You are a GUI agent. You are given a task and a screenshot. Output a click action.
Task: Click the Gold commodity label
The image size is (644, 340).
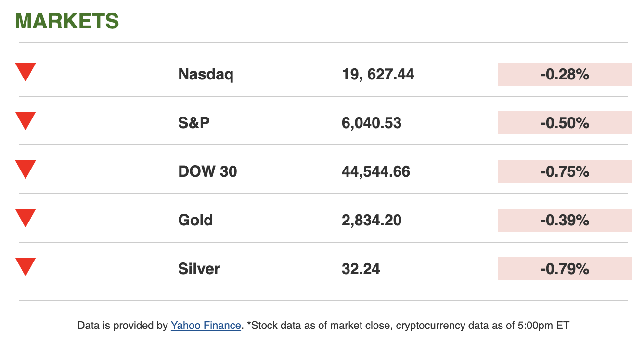(x=195, y=221)
